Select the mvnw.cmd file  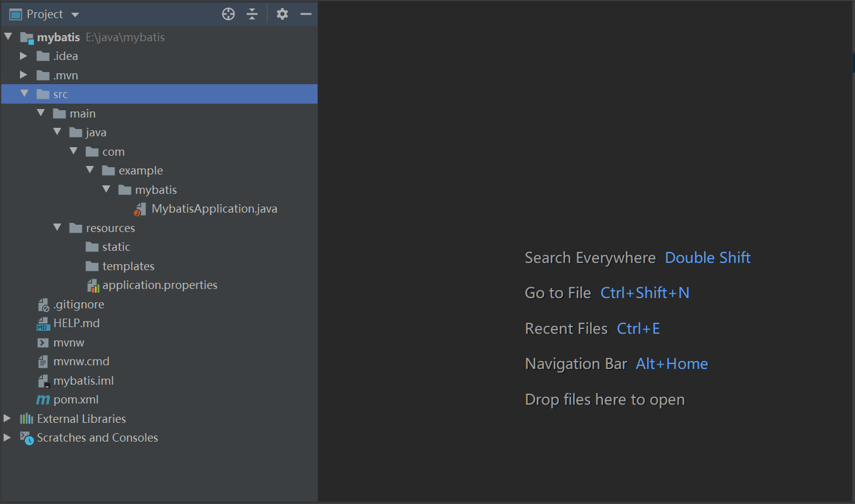(x=81, y=362)
